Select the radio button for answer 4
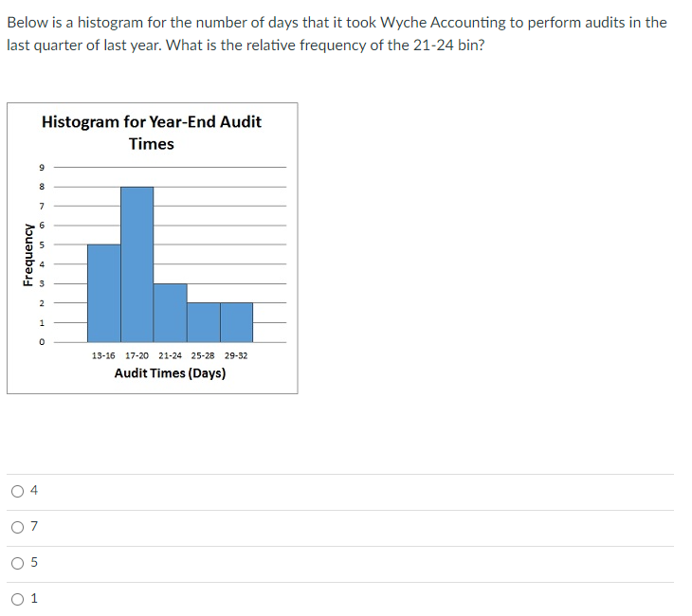 click(x=18, y=491)
